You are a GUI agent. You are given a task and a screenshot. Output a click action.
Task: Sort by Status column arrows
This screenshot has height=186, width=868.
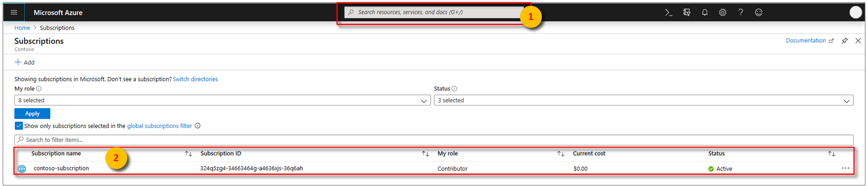click(x=831, y=154)
